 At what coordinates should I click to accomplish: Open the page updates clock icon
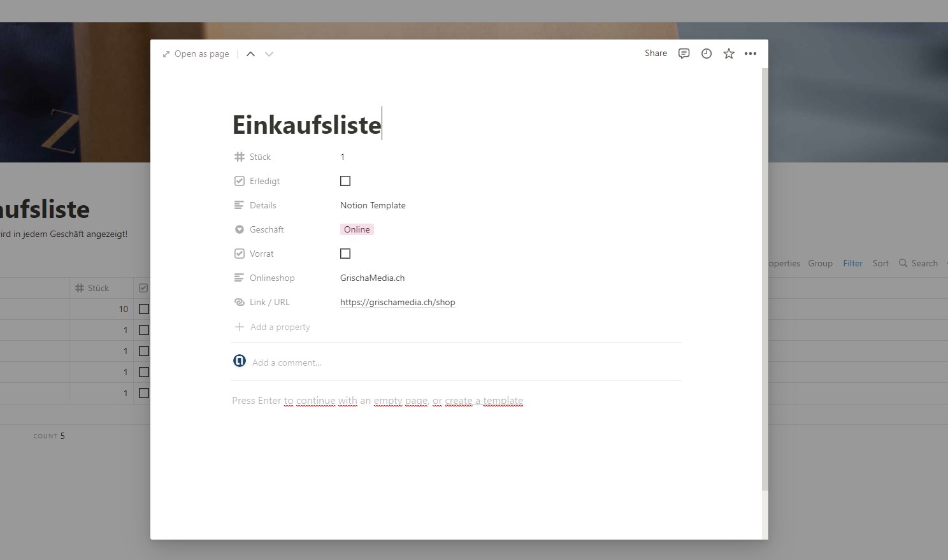pos(706,54)
